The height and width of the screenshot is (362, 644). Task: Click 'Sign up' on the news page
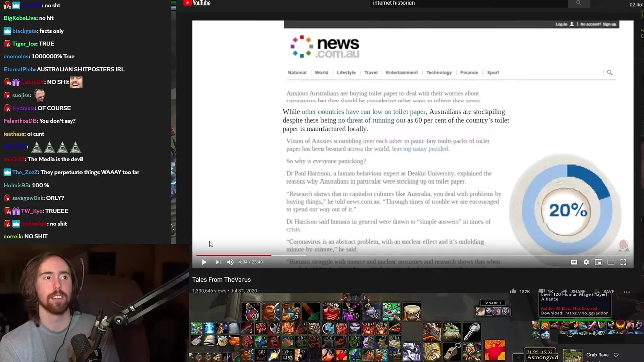(x=609, y=24)
